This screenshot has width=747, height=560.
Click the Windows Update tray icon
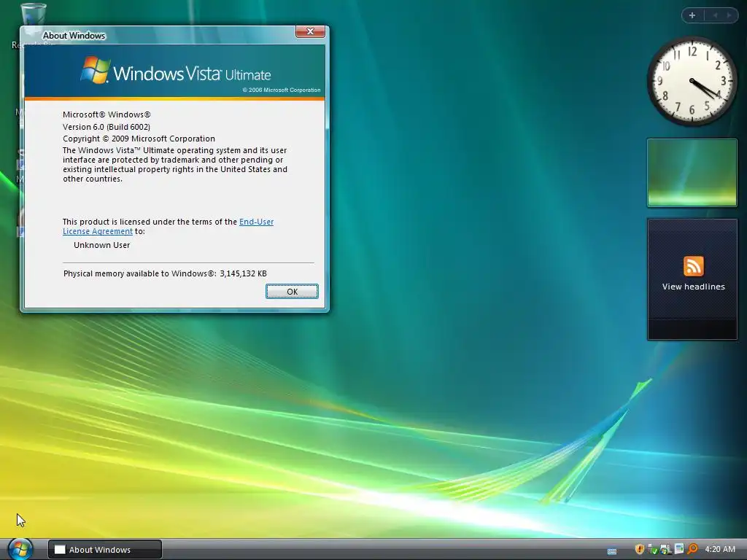[x=665, y=549]
